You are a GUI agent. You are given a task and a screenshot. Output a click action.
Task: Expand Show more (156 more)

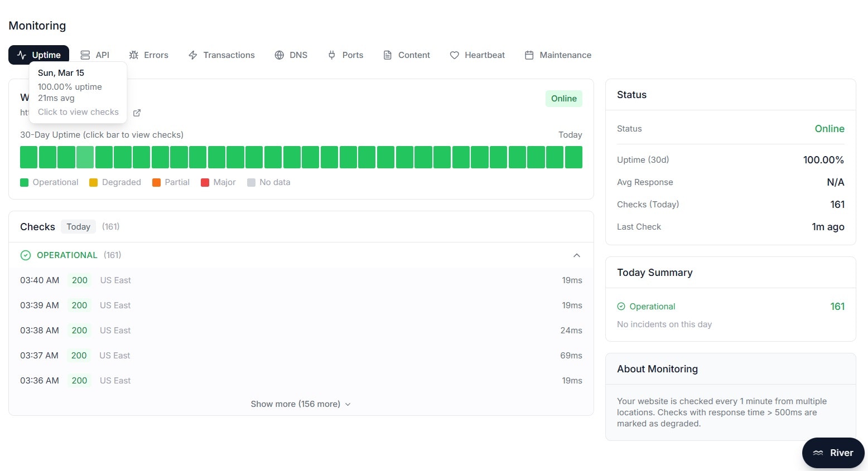point(301,404)
